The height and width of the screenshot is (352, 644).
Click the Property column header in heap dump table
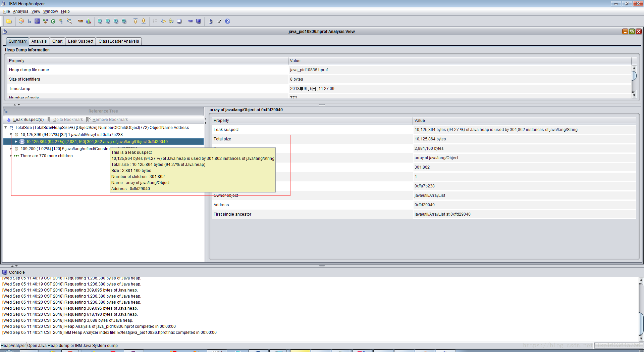148,61
